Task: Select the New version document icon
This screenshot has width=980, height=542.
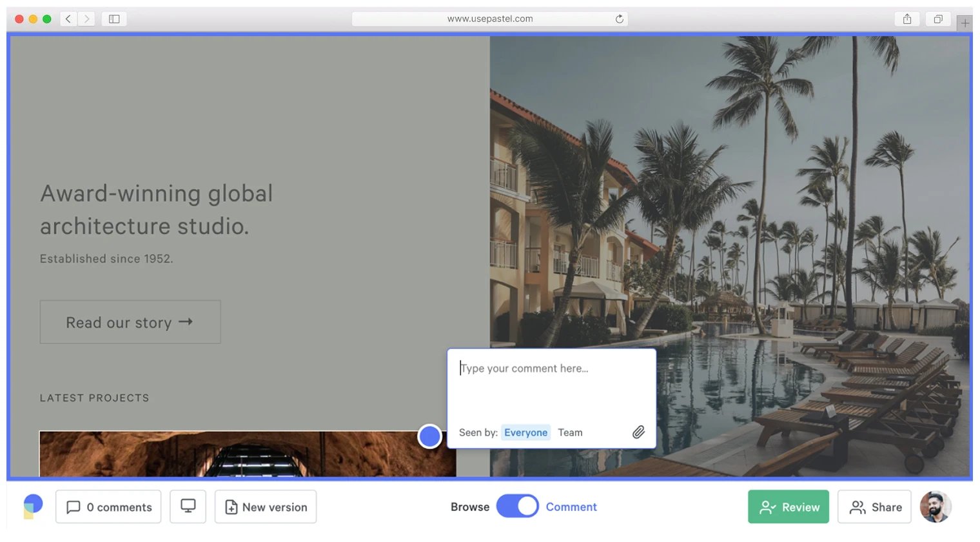Action: coord(230,507)
